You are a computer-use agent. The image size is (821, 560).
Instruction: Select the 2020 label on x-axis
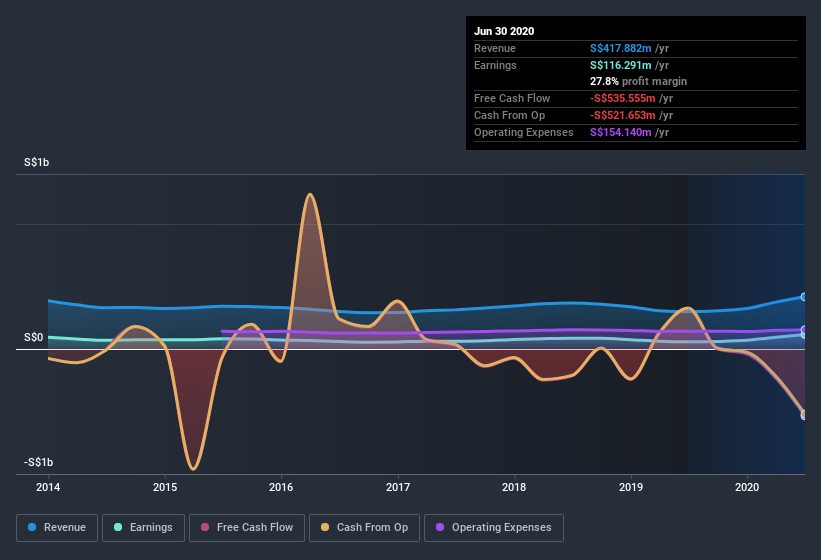tap(747, 487)
